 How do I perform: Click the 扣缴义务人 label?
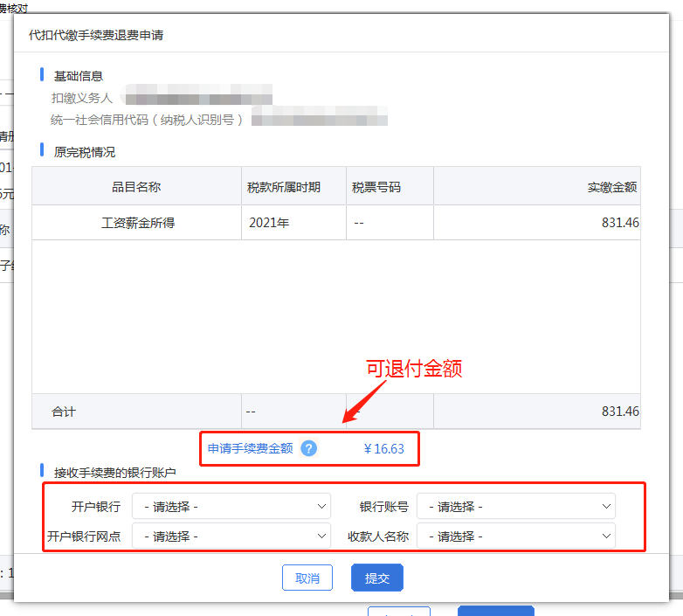82,98
